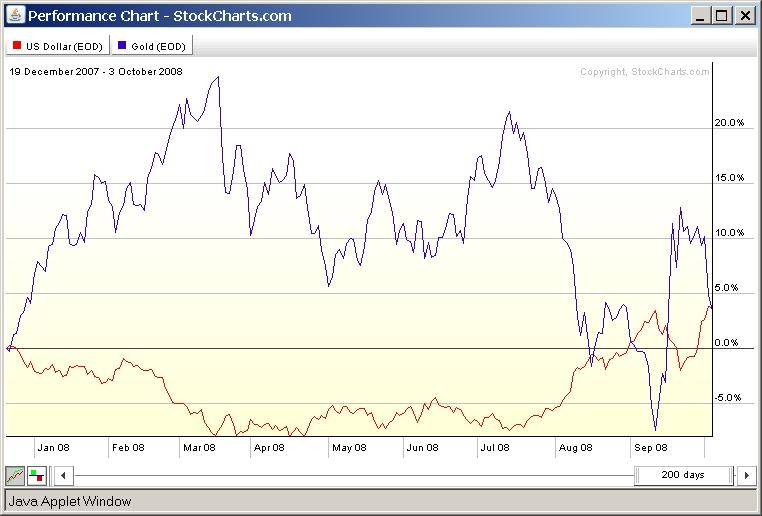The height and width of the screenshot is (516, 762).
Task: Click the Jun 08 axis label
Action: (422, 447)
